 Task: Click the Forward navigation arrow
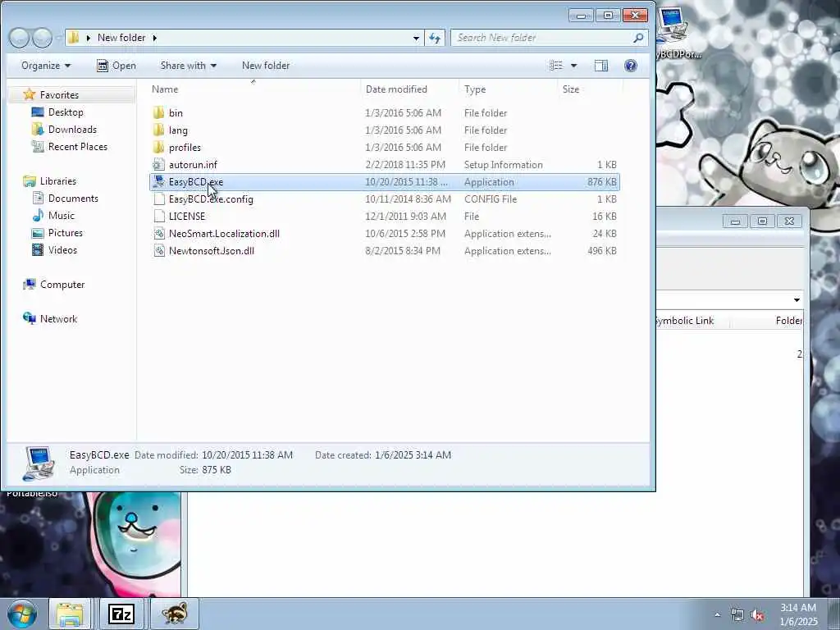[43, 38]
